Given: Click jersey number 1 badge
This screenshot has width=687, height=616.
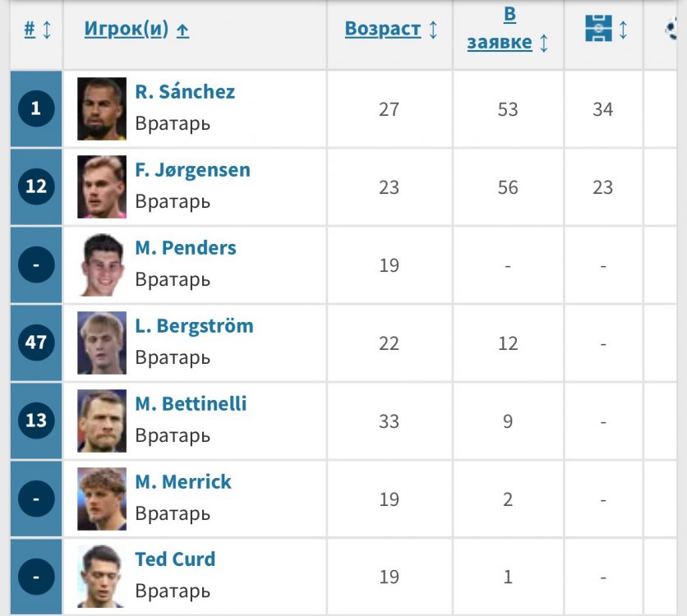Looking at the screenshot, I should [x=36, y=108].
